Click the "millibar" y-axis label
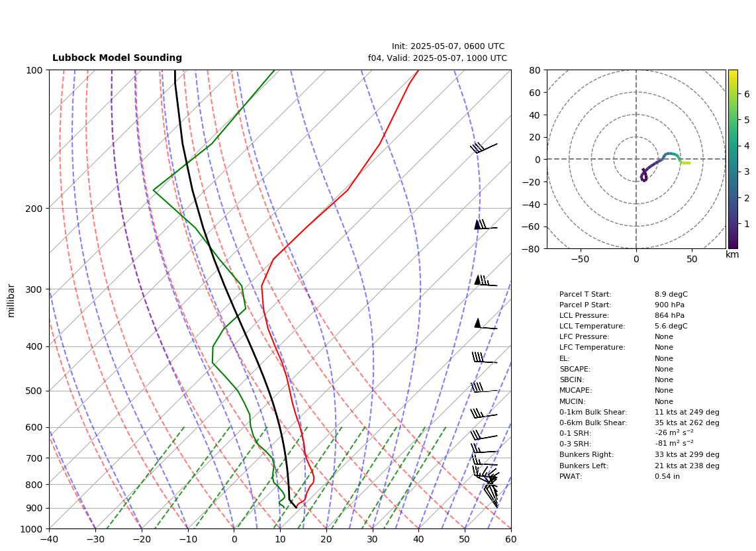The height and width of the screenshot is (551, 756). [x=11, y=301]
